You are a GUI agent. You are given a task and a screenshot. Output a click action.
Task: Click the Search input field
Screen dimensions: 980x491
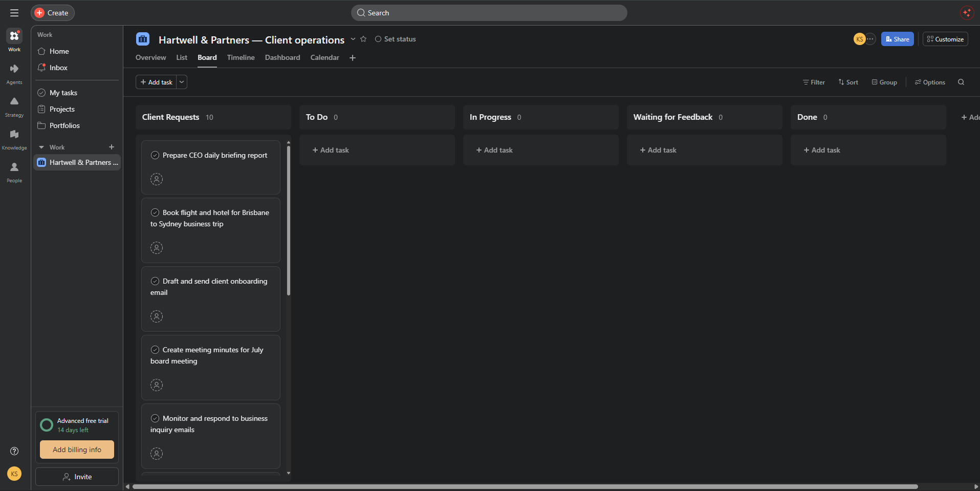click(x=489, y=13)
